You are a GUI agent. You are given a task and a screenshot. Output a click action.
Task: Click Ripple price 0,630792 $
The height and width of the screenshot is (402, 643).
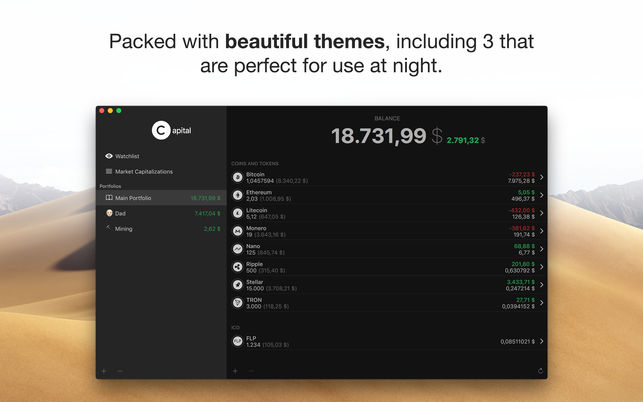tap(520, 271)
